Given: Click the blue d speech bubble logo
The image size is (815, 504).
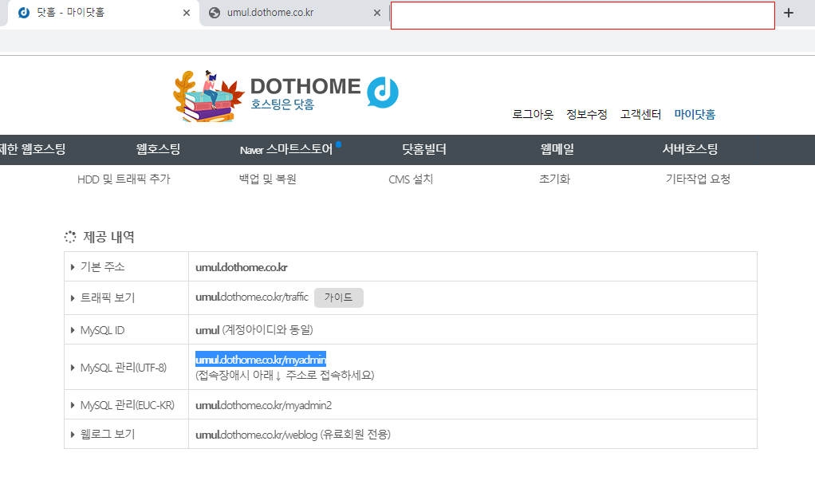Looking at the screenshot, I should 383,93.
